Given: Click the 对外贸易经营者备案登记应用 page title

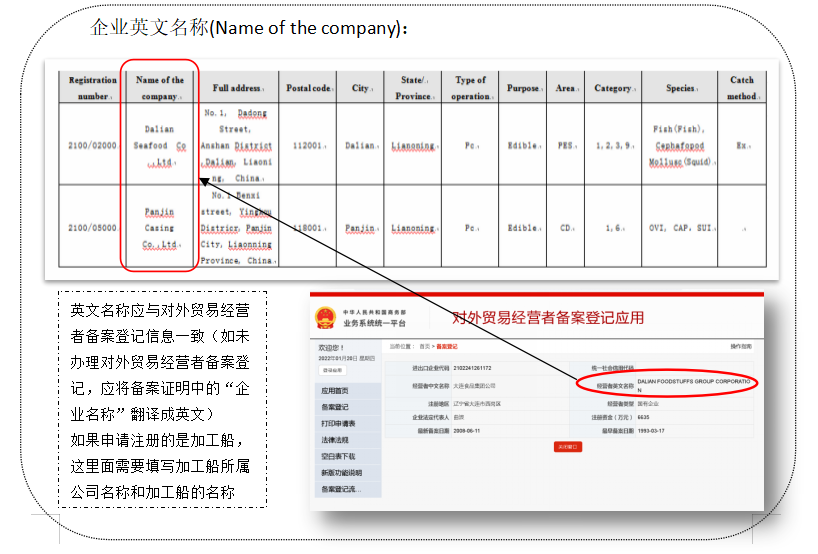Looking at the screenshot, I should pos(548,318).
